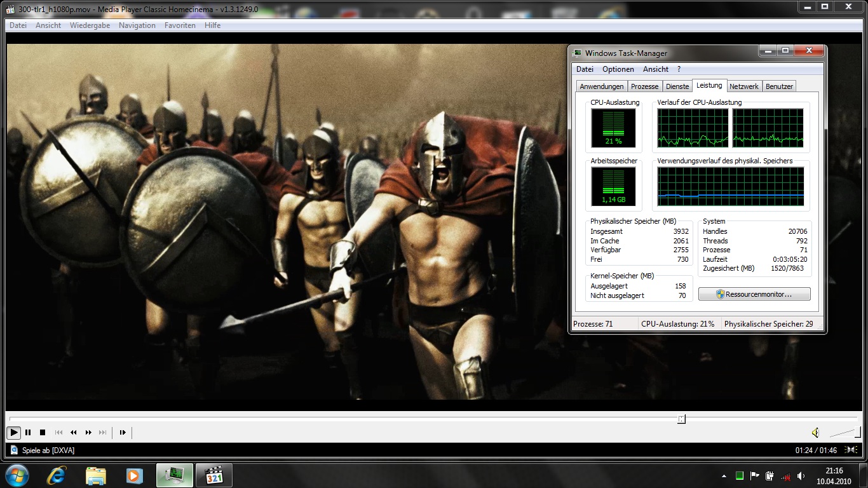Screen dimensions: 868x488
Task: Switch to the Anwendungen tab
Action: coord(602,86)
